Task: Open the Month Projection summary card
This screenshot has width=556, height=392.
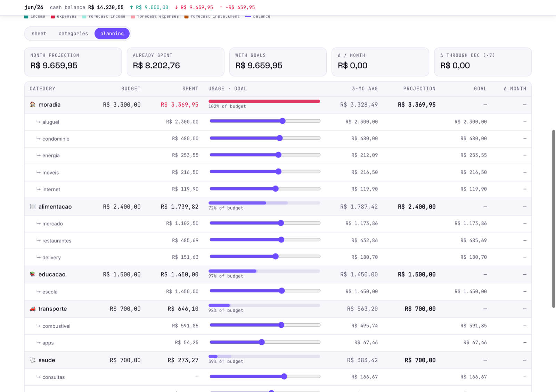Action: point(73,62)
